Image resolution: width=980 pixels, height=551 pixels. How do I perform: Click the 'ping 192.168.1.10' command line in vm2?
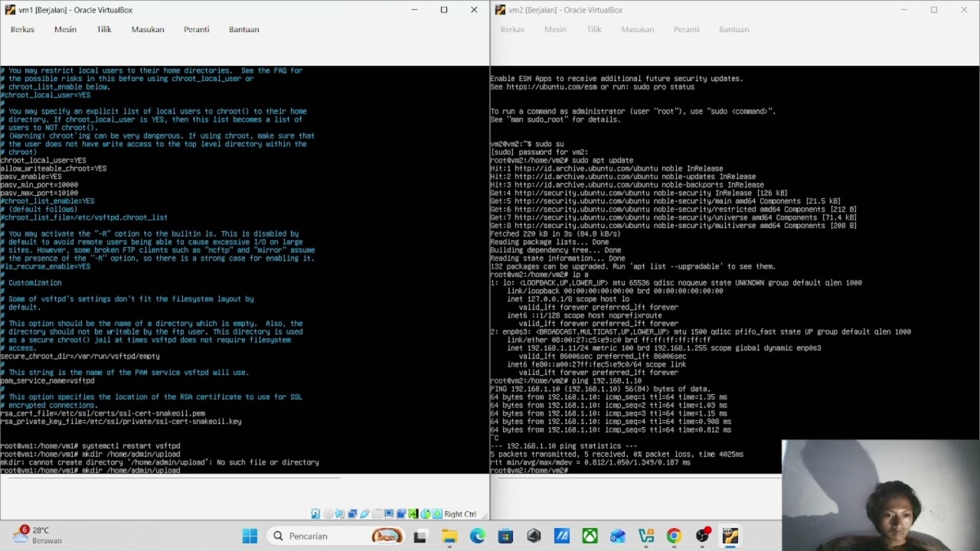(566, 380)
